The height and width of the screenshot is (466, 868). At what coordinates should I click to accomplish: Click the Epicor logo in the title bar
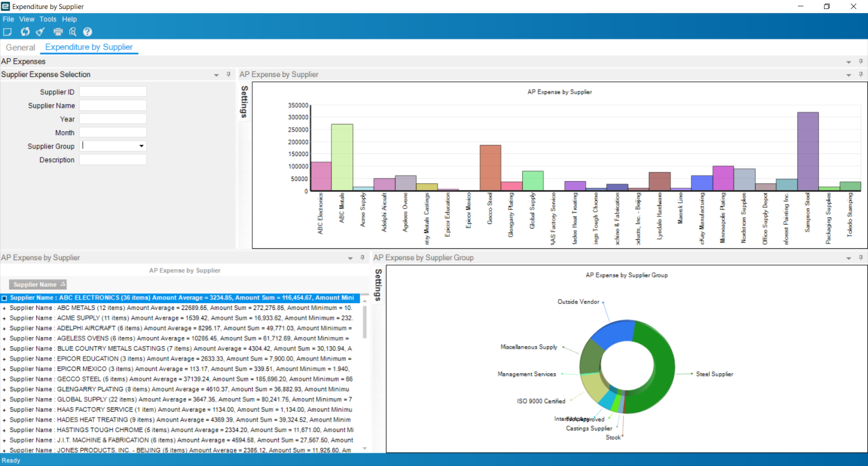(x=6, y=6)
